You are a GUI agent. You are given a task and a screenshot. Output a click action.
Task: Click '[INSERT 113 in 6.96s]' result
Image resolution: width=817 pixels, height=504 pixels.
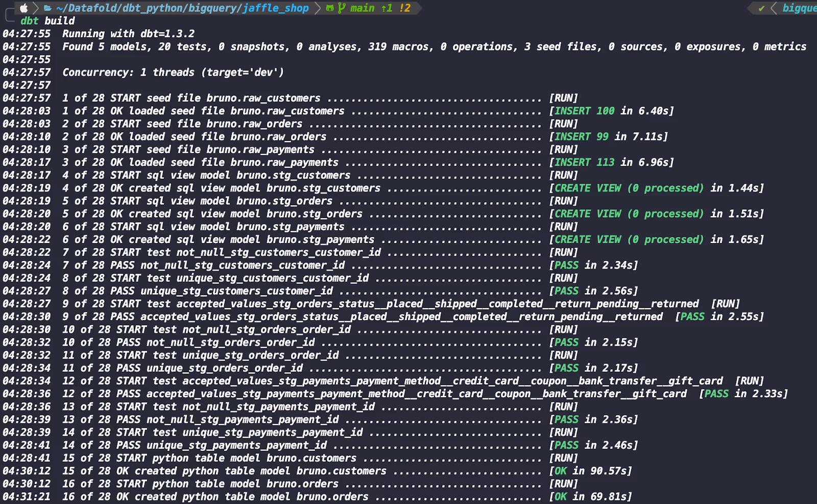[x=612, y=162]
